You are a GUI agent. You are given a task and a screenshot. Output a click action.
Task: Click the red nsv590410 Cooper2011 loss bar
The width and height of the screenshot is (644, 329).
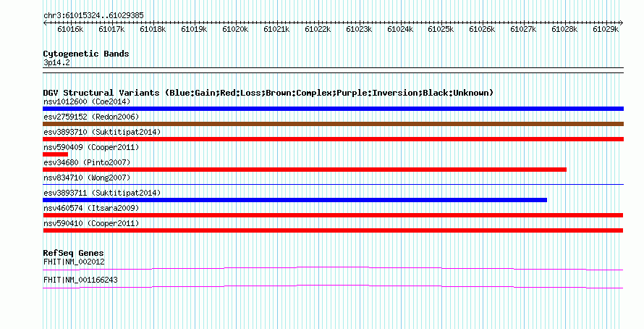(x=333, y=230)
